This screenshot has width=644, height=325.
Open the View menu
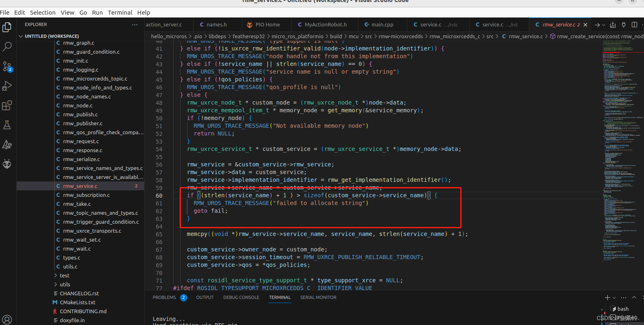pyautogui.click(x=68, y=13)
